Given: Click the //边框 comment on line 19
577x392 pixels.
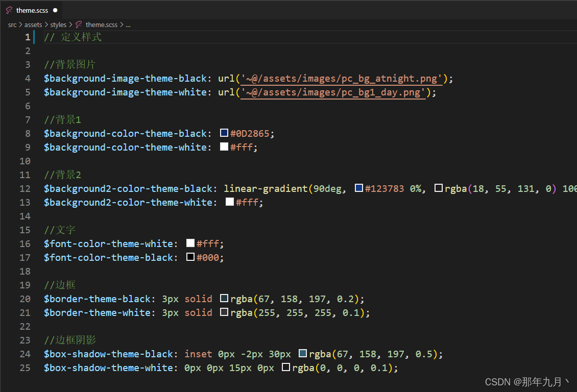Looking at the screenshot, I should tap(60, 285).
